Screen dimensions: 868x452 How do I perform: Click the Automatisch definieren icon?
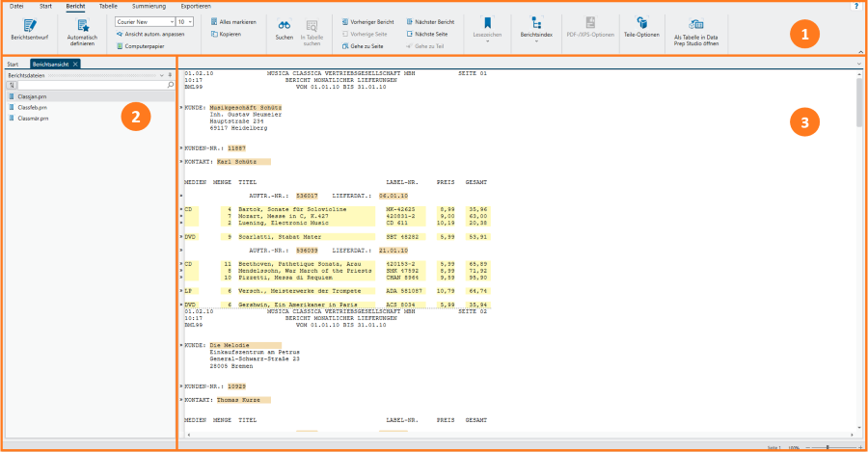83,25
